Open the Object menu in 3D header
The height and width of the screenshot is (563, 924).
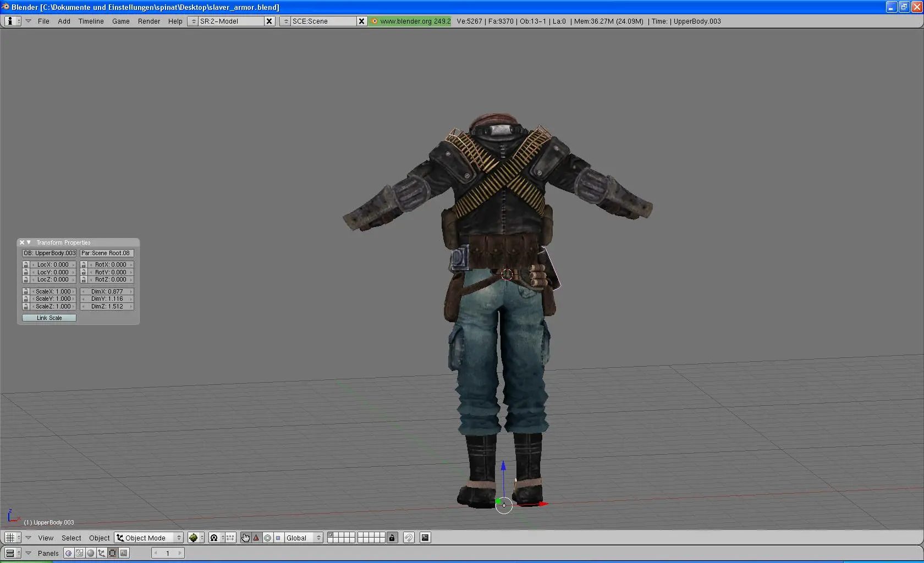[x=99, y=538]
